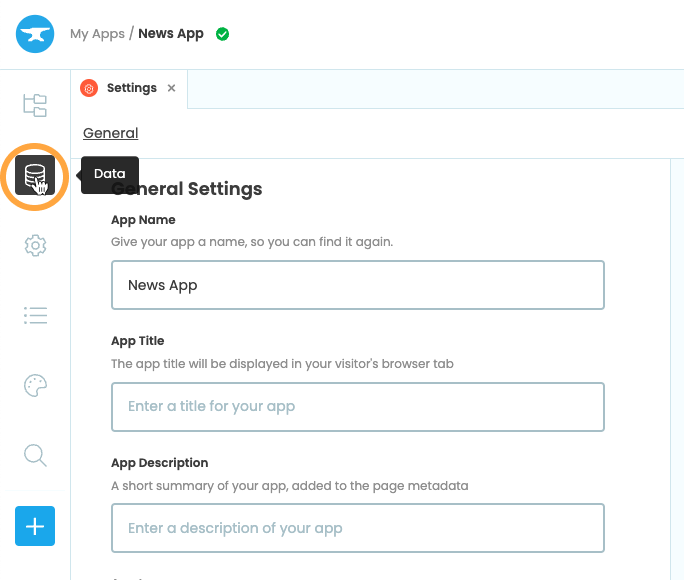Click the App Description label
684x580 pixels.
(x=160, y=463)
